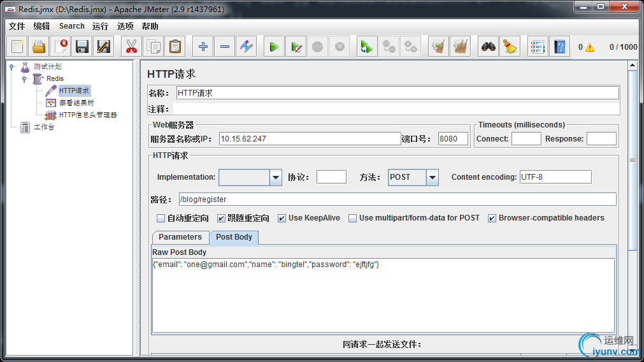
Task: Expand all nodes with plus icon
Action: tap(203, 47)
